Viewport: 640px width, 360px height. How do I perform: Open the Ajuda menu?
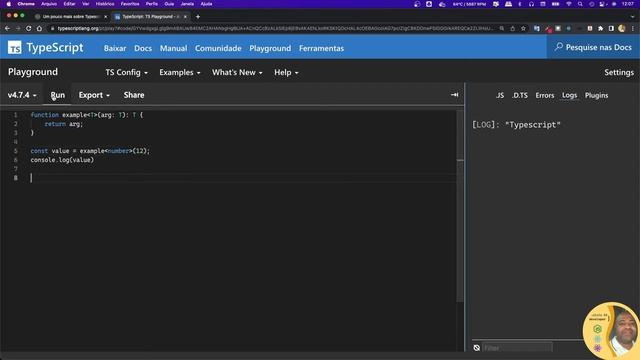click(x=207, y=4)
